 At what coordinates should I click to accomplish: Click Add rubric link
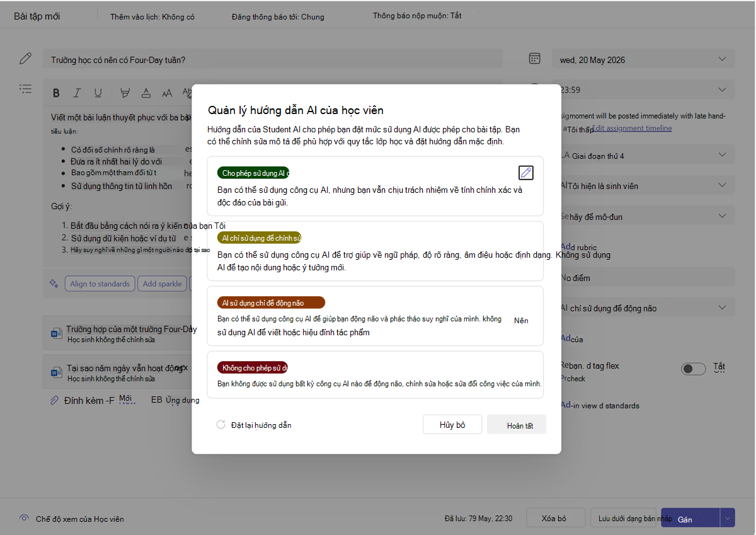pos(578,246)
